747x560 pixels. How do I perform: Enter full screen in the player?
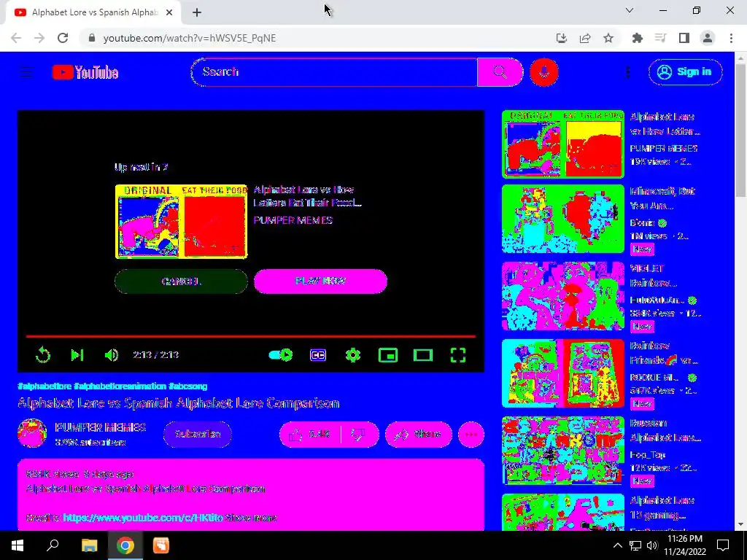tap(458, 355)
